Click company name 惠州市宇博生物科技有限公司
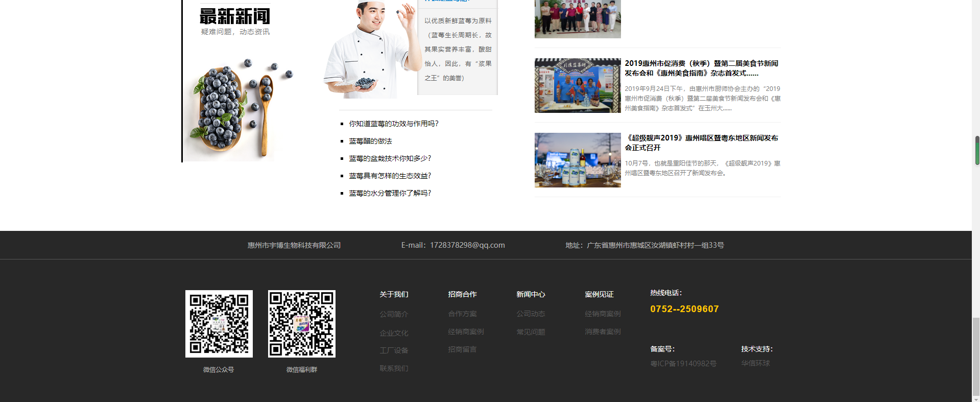Image resolution: width=980 pixels, height=402 pixels. coord(294,245)
